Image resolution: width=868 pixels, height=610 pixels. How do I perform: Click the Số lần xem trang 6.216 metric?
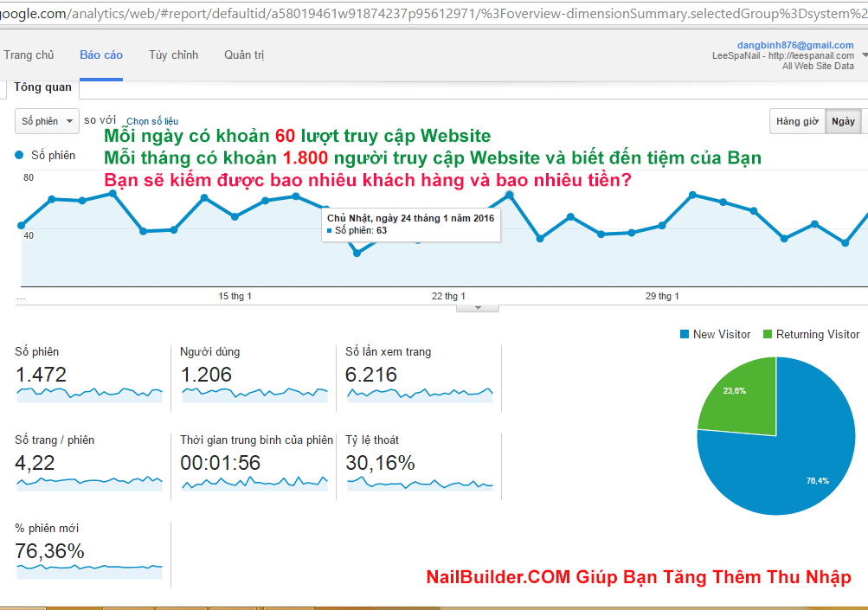click(371, 375)
